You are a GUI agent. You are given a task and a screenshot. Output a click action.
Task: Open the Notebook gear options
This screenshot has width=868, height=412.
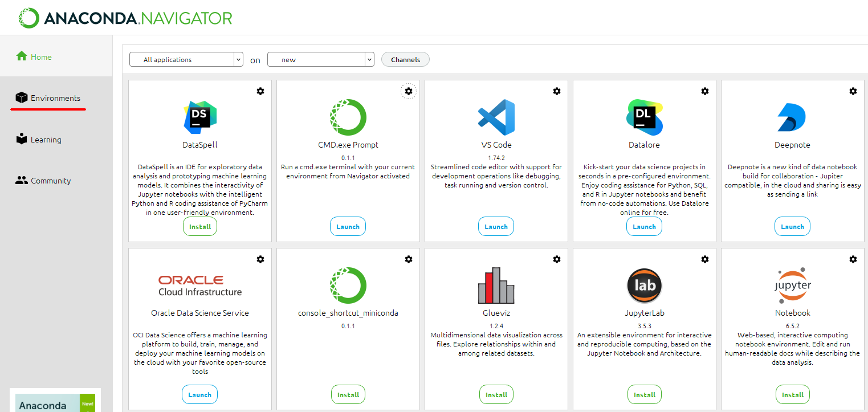coord(853,259)
